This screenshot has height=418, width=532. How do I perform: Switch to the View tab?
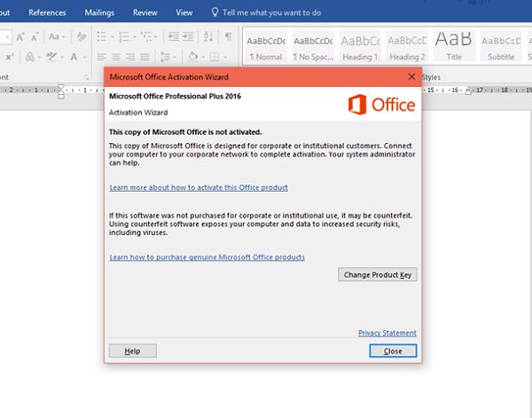[x=184, y=12]
